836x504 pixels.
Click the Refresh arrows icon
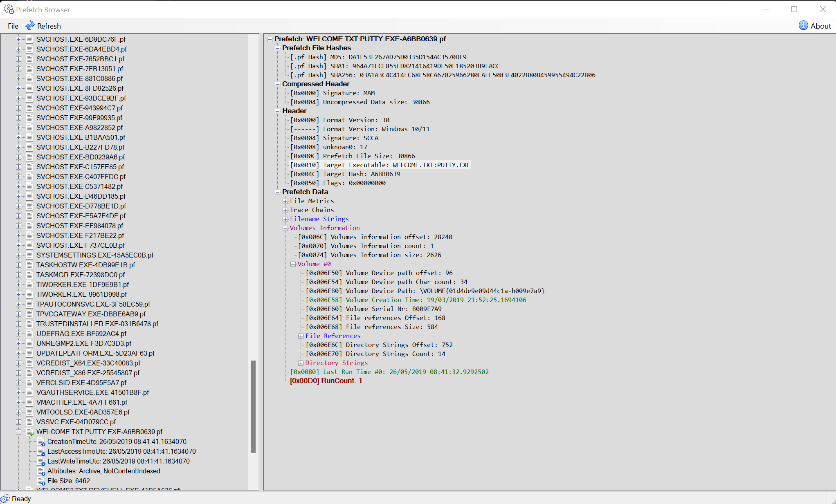(x=30, y=26)
